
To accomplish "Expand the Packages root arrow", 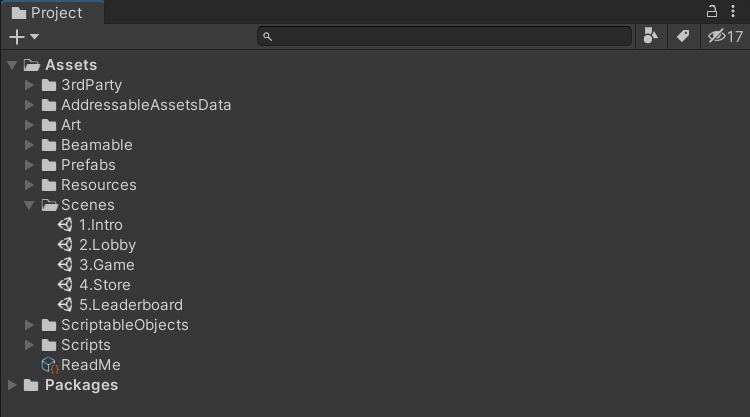I will pyautogui.click(x=12, y=385).
